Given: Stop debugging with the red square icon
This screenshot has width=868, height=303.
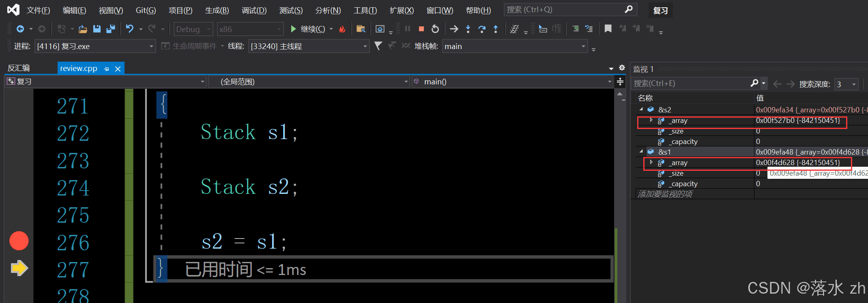Looking at the screenshot, I should click(x=421, y=29).
